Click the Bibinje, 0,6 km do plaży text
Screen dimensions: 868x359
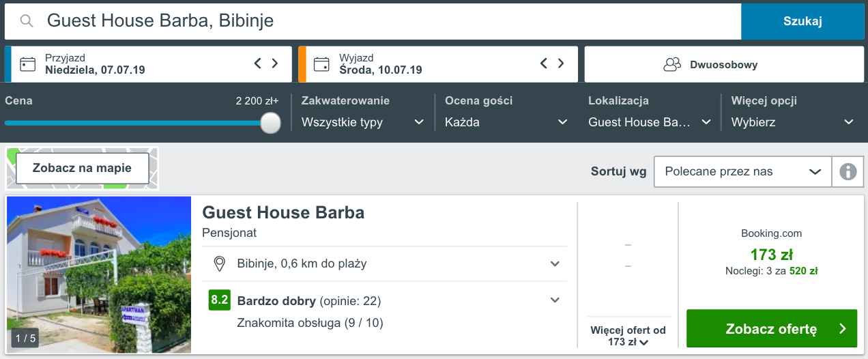click(x=302, y=263)
